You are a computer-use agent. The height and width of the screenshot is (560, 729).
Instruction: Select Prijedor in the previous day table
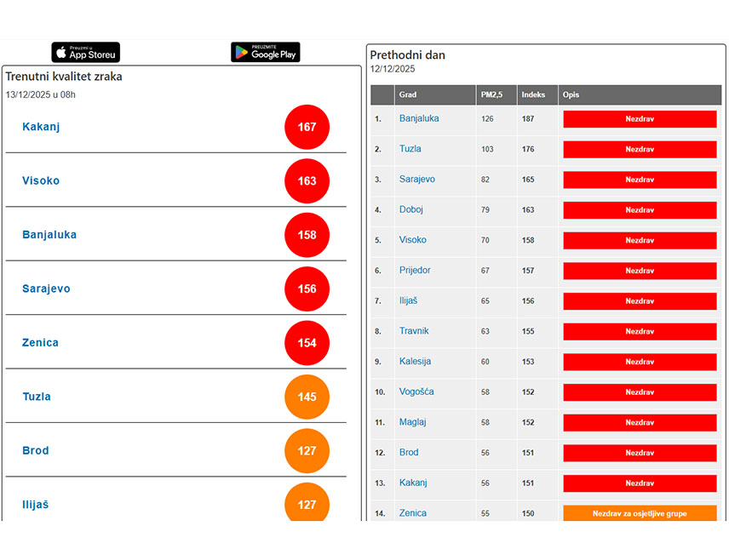415,270
